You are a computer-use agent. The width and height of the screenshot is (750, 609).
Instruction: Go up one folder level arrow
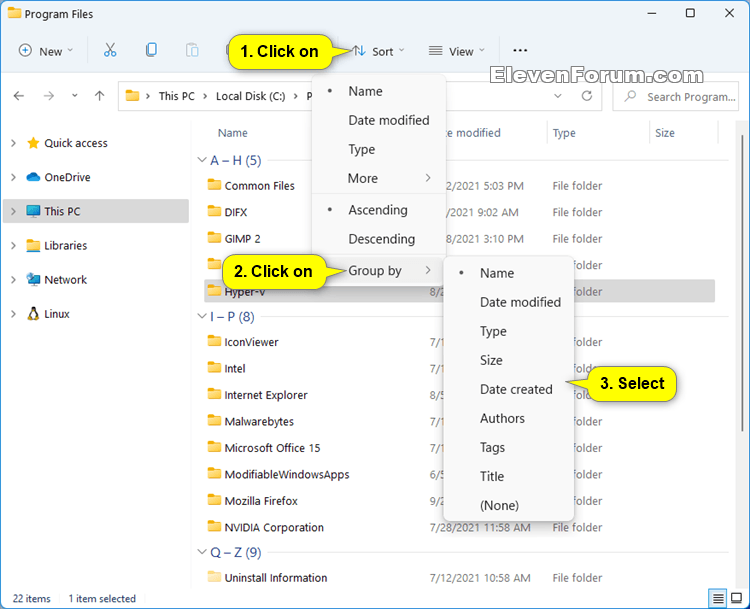click(99, 96)
